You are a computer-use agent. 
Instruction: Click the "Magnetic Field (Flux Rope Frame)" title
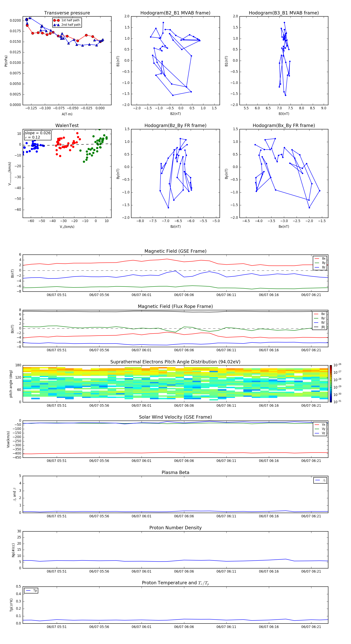click(175, 307)
